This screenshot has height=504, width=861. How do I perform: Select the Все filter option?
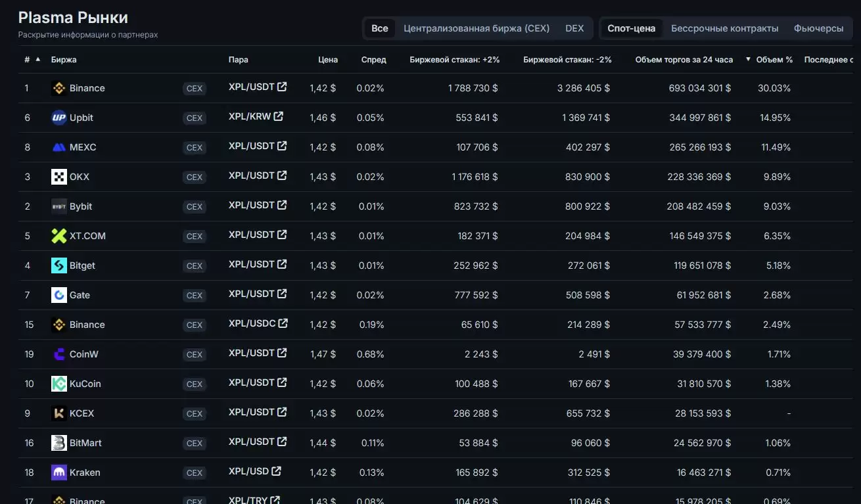pos(379,28)
